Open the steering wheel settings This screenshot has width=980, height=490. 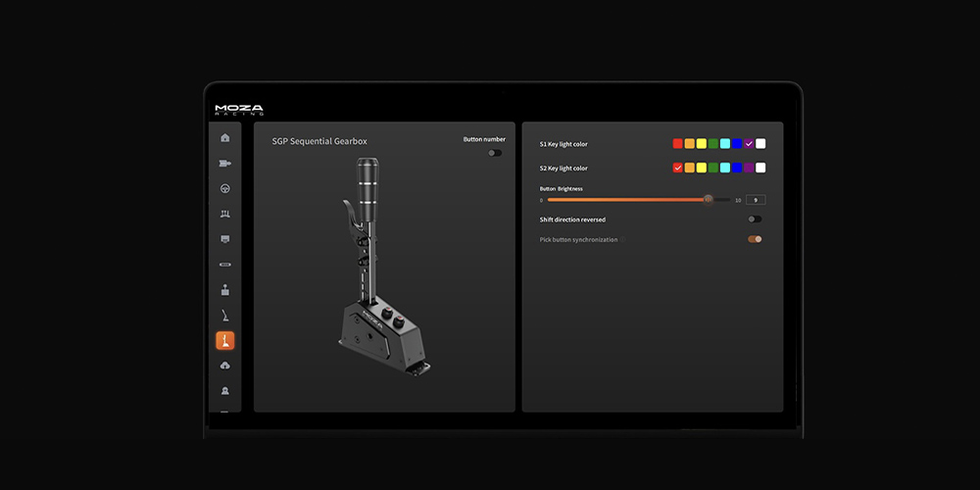tap(225, 188)
